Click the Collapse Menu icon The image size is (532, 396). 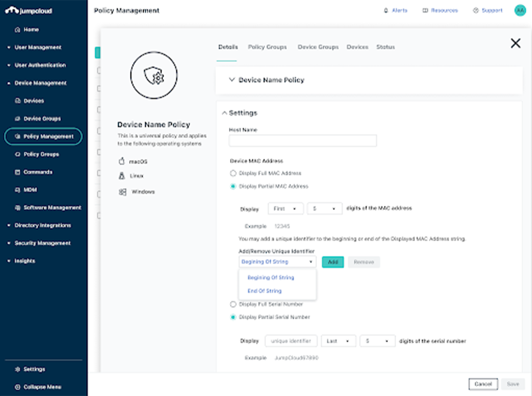[x=18, y=387]
